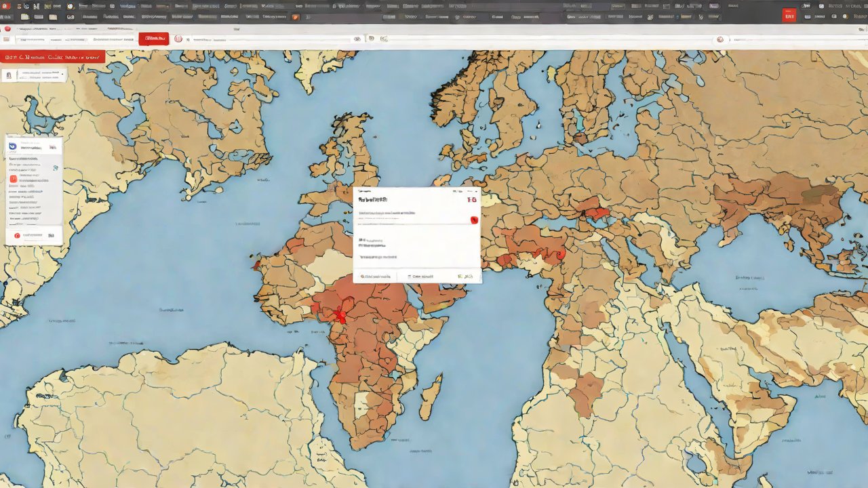The width and height of the screenshot is (868, 488).
Task: Click the red circle icon inside the popup dialog
Action: click(x=474, y=220)
